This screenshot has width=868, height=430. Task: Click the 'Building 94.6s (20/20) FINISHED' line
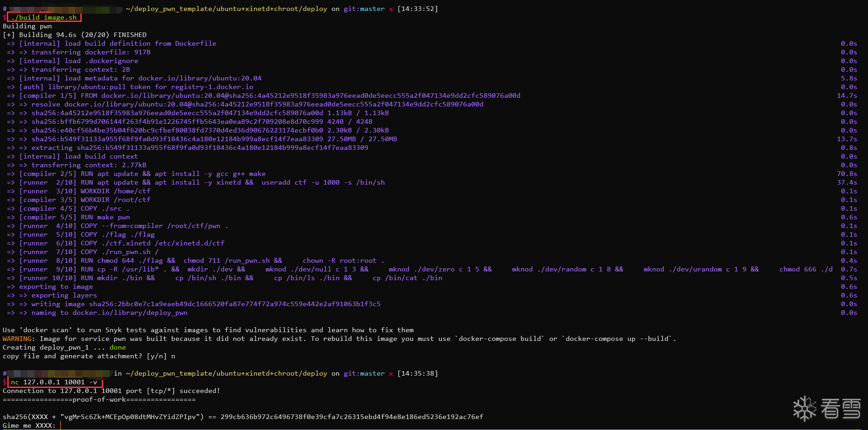coord(74,35)
